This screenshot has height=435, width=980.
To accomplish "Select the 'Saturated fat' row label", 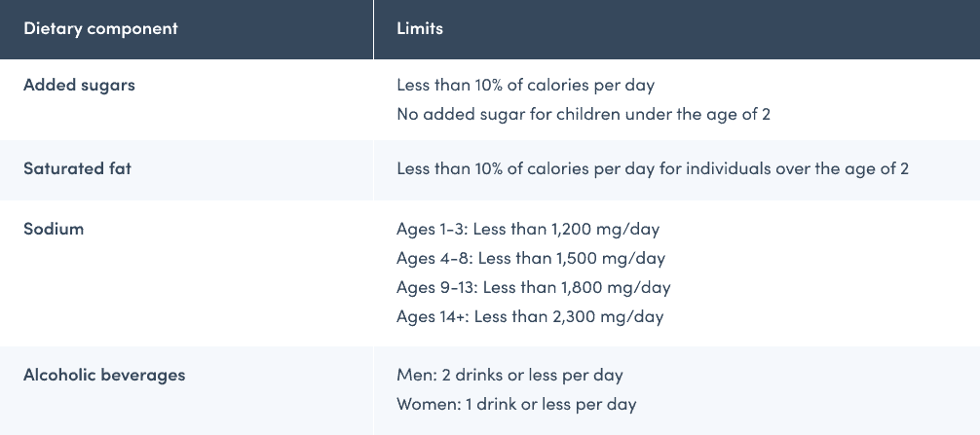I will 77,168.
